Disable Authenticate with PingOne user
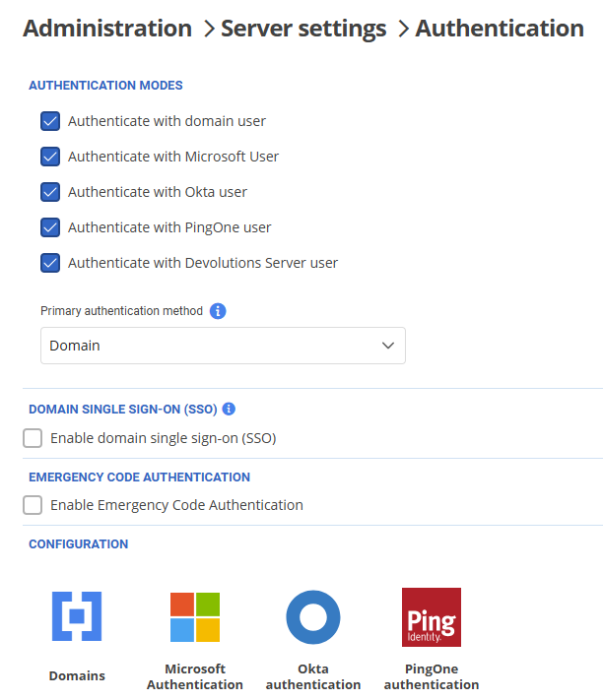603x700 pixels. coord(51,227)
